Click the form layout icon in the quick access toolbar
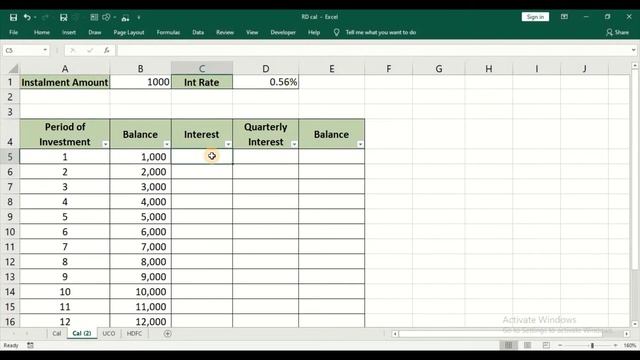The height and width of the screenshot is (360, 640). tap(94, 17)
